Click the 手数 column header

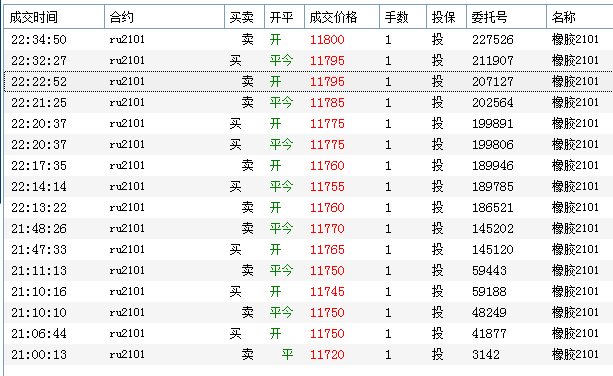coord(403,17)
